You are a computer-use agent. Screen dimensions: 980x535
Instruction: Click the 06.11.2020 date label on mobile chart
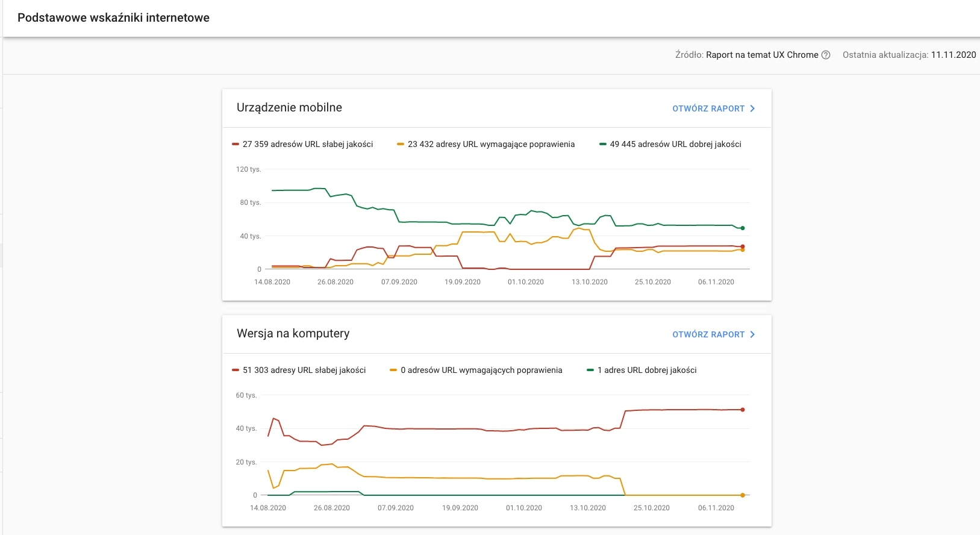point(716,282)
